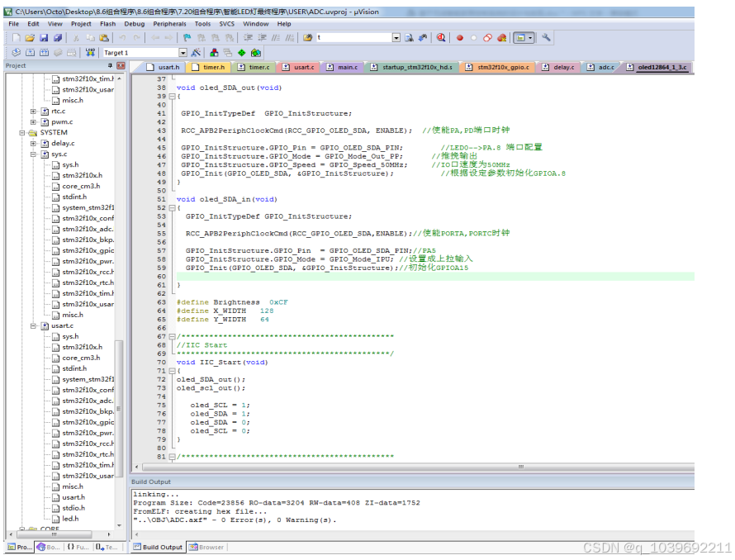
Task: Open the Peripherals menu
Action: coord(169,24)
